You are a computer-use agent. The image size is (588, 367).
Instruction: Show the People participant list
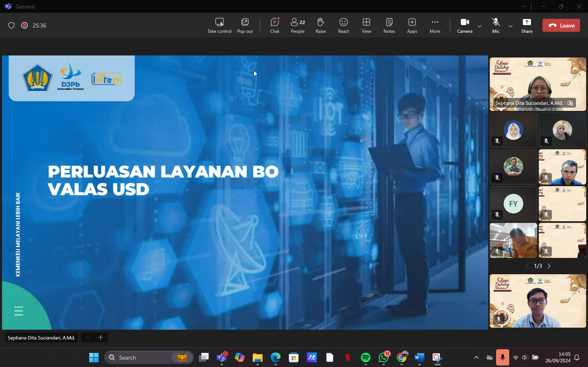pos(297,25)
